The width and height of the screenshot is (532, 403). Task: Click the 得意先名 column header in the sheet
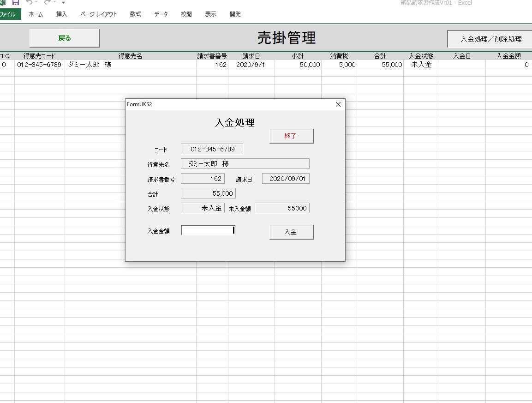coord(130,56)
